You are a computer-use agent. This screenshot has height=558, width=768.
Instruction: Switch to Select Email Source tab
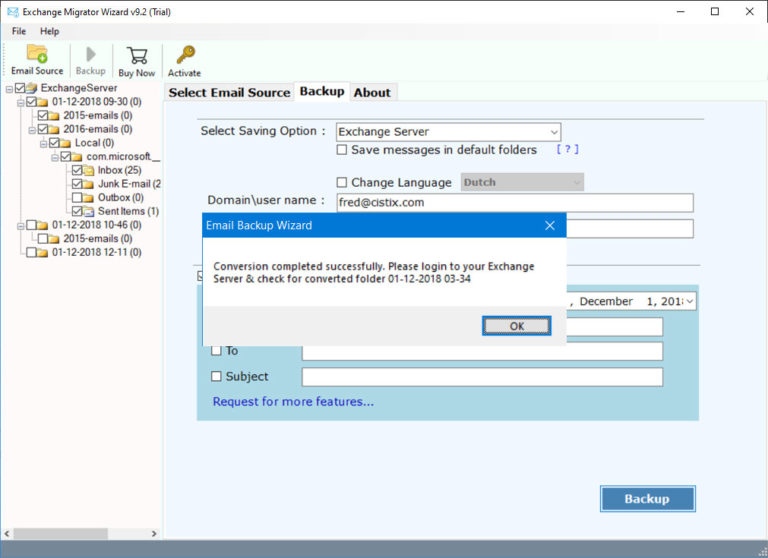229,92
